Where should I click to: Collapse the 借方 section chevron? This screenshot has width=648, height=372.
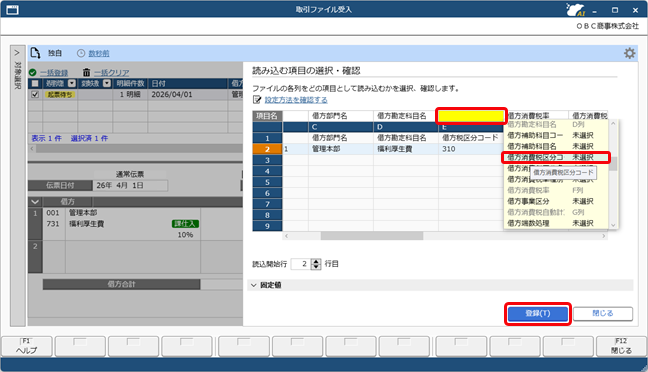35,202
